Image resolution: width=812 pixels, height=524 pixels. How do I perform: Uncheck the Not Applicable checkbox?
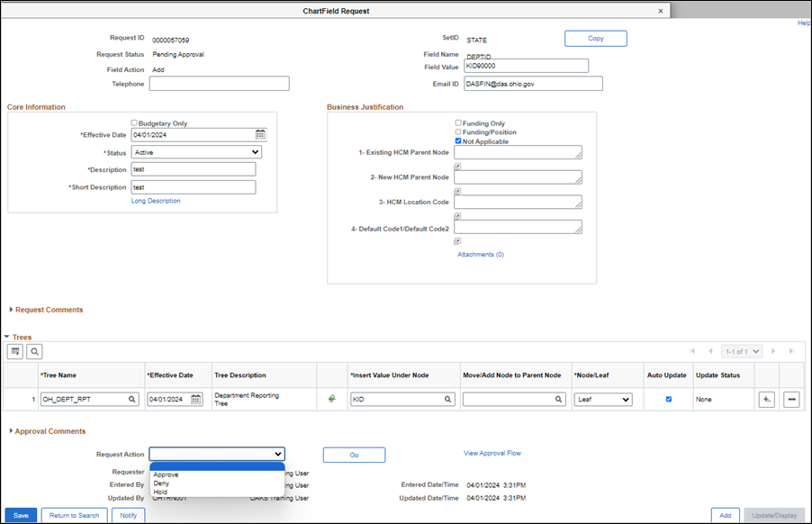[x=458, y=140]
